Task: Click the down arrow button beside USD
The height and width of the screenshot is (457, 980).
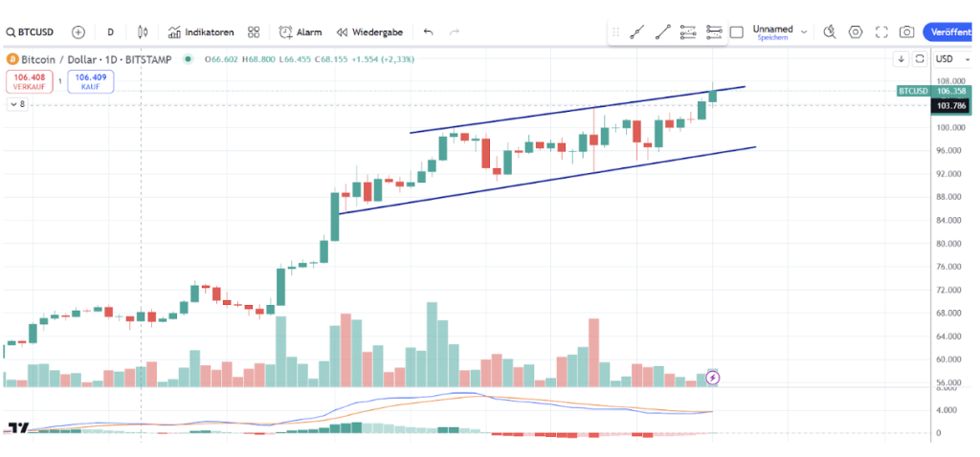Action: 902,59
